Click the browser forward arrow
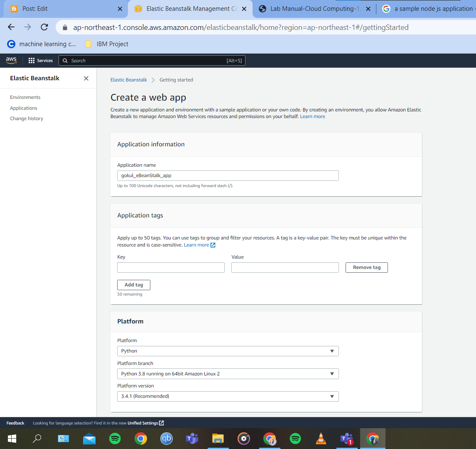 pos(28,27)
